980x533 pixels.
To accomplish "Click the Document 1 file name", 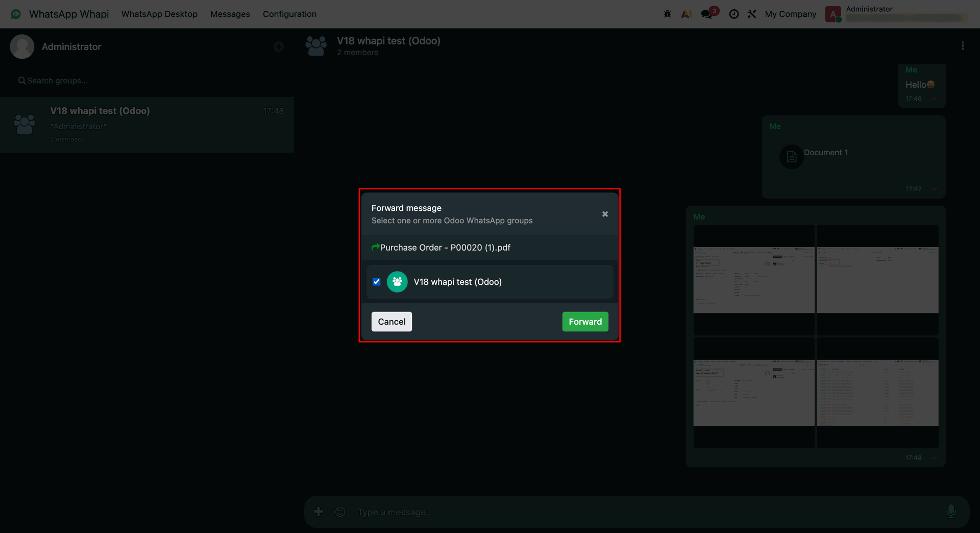I will (826, 152).
